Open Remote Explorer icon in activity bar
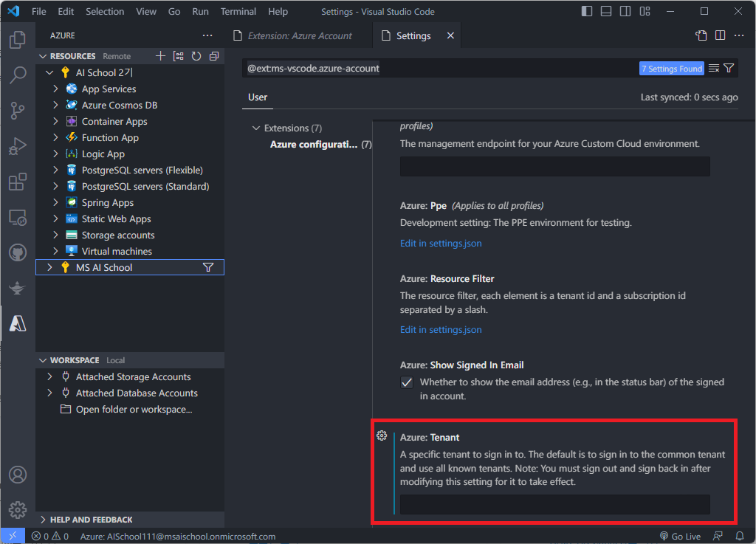This screenshot has height=544, width=756. tap(18, 218)
